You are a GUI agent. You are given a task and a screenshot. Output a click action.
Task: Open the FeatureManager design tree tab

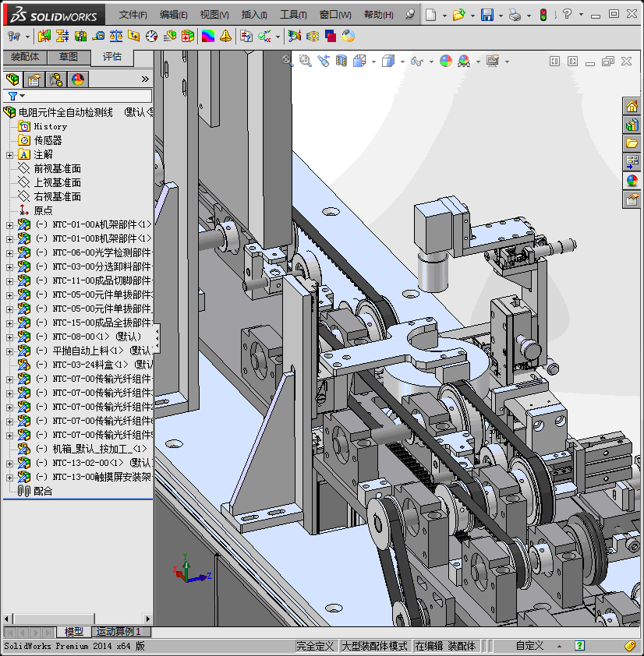pyautogui.click(x=12, y=79)
